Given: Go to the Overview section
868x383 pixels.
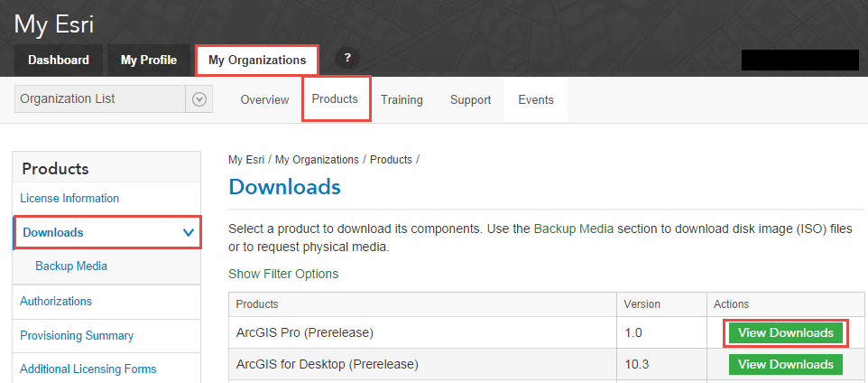Looking at the screenshot, I should [264, 100].
